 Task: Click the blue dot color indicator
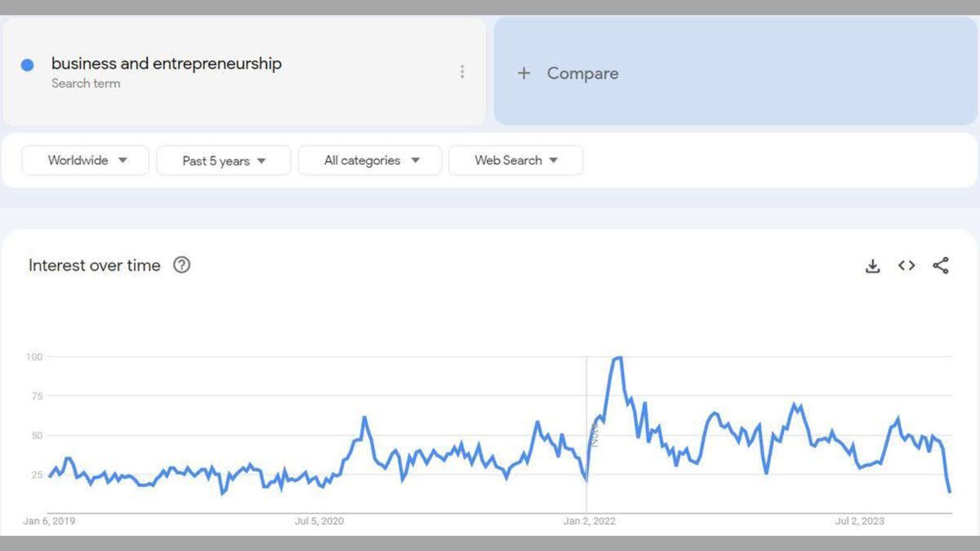(x=28, y=65)
